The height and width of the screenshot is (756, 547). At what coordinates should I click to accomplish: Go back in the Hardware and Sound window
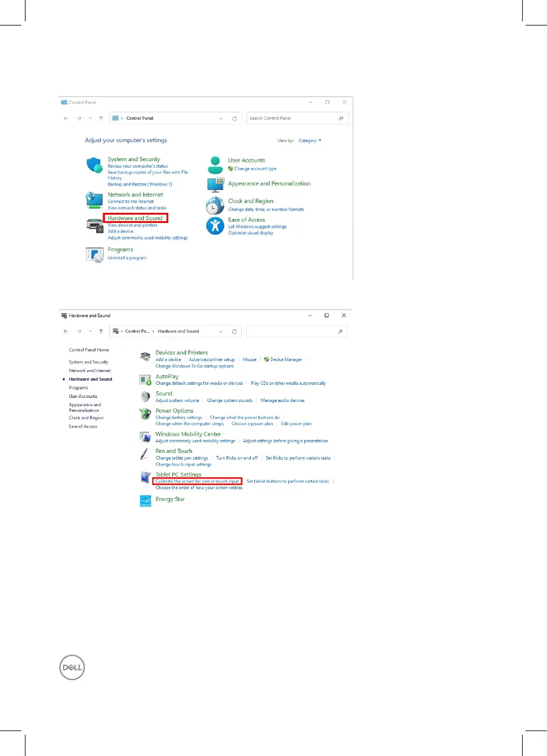point(66,331)
